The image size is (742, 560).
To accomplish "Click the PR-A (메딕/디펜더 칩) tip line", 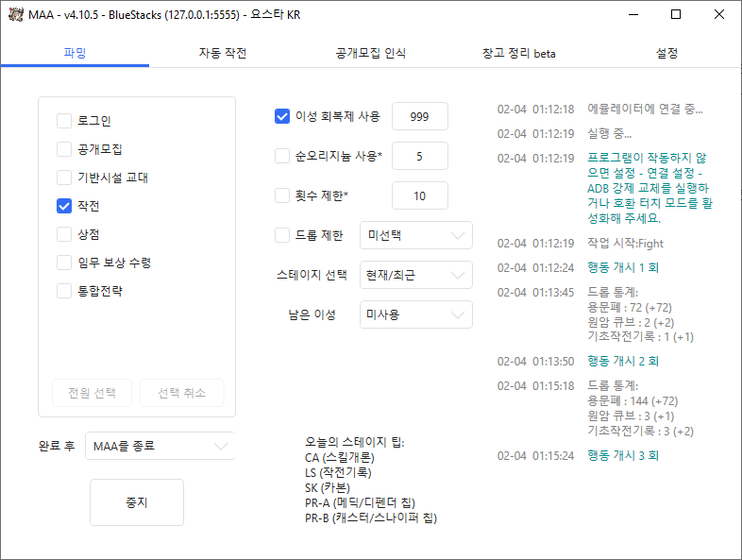I will tap(360, 502).
